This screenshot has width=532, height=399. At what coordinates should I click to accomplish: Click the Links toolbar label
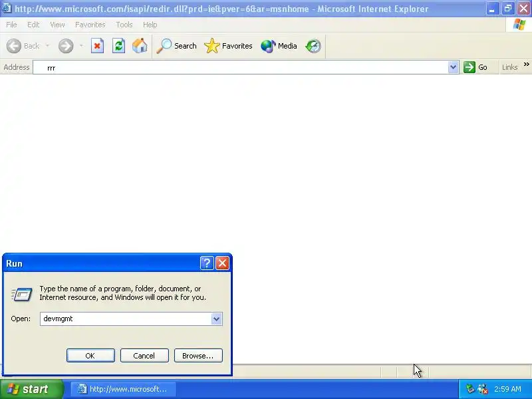coord(509,67)
